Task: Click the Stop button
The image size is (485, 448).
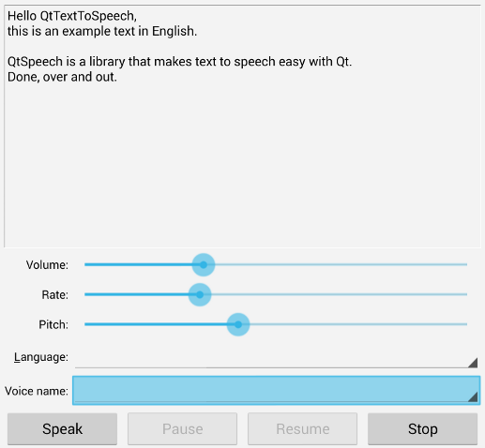Action: 422,428
